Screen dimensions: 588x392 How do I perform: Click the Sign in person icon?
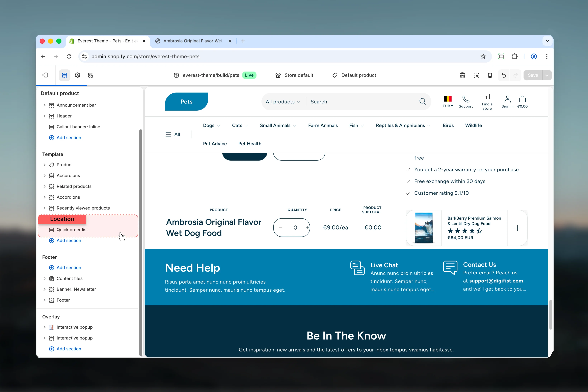pyautogui.click(x=507, y=99)
